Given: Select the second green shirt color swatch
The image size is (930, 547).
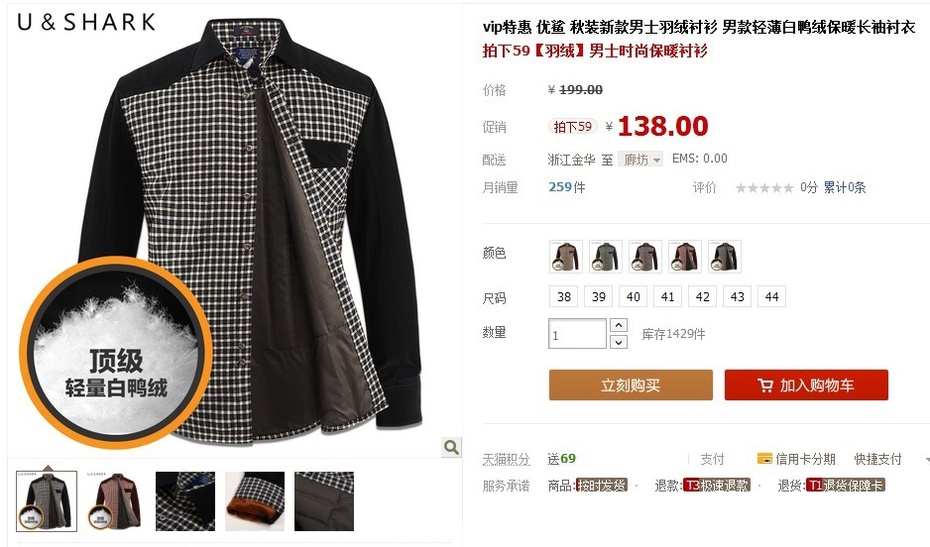Looking at the screenshot, I should [x=606, y=256].
